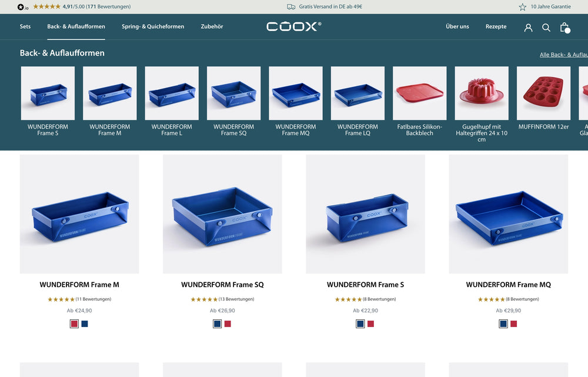This screenshot has width=588, height=377.
Task: Choose red swatch under WUNDERFORM Frame SQ
Action: 228,324
